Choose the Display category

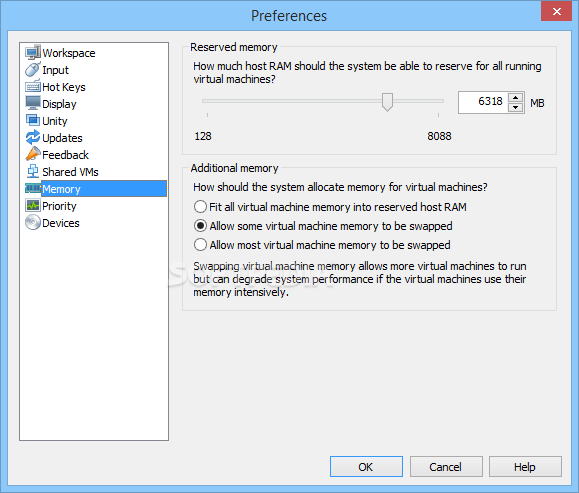[59, 104]
